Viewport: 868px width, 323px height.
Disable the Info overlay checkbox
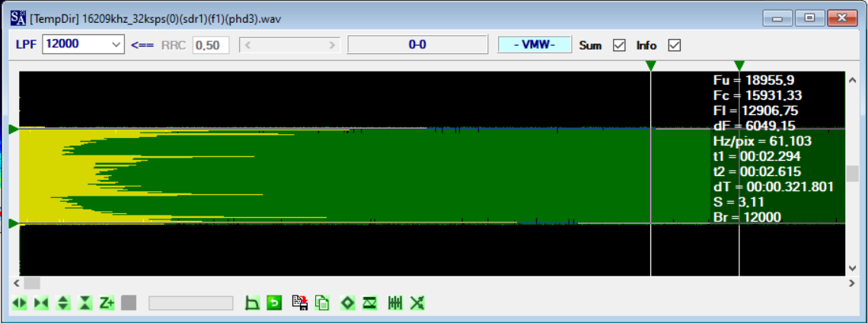[674, 46]
